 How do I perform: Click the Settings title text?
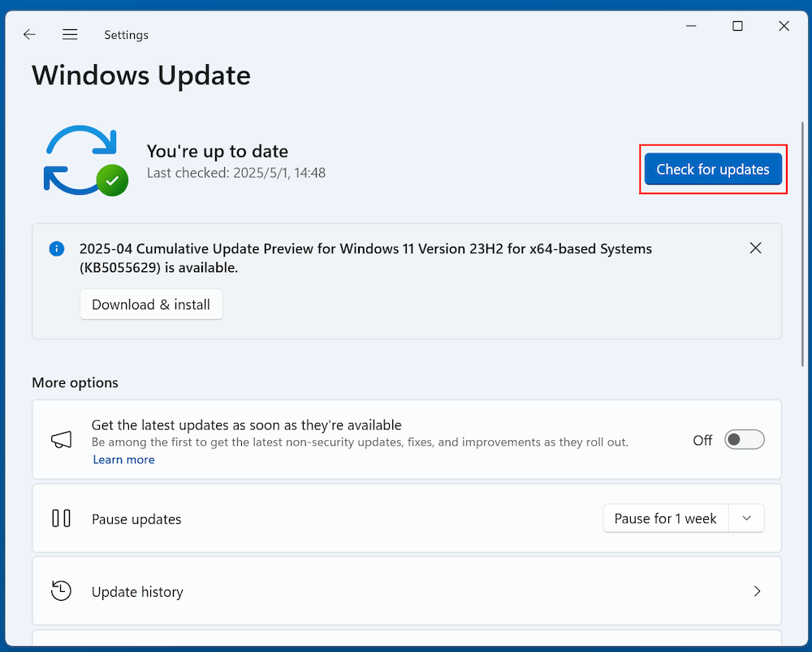click(127, 35)
